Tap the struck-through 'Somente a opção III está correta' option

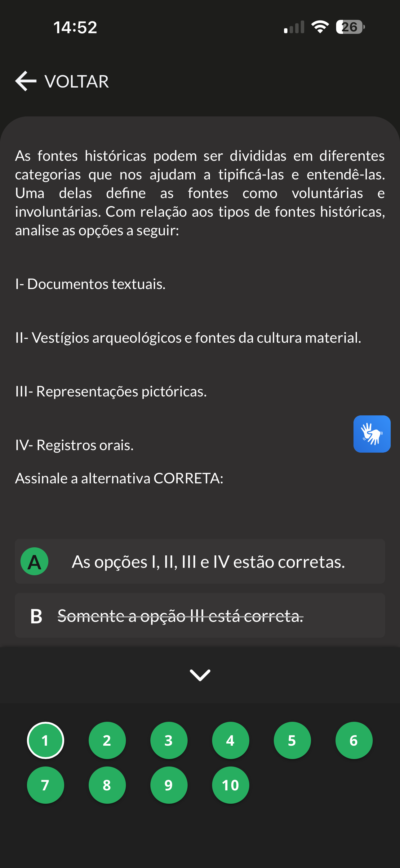point(180,616)
